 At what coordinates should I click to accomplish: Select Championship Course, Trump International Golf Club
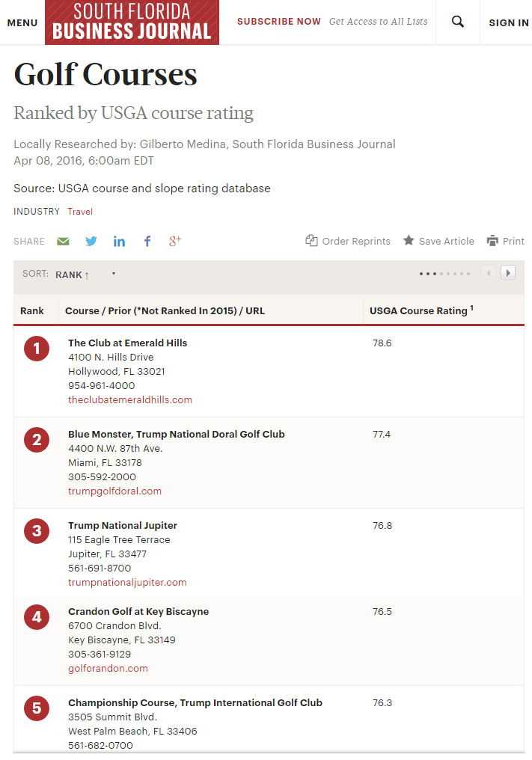pyautogui.click(x=195, y=702)
